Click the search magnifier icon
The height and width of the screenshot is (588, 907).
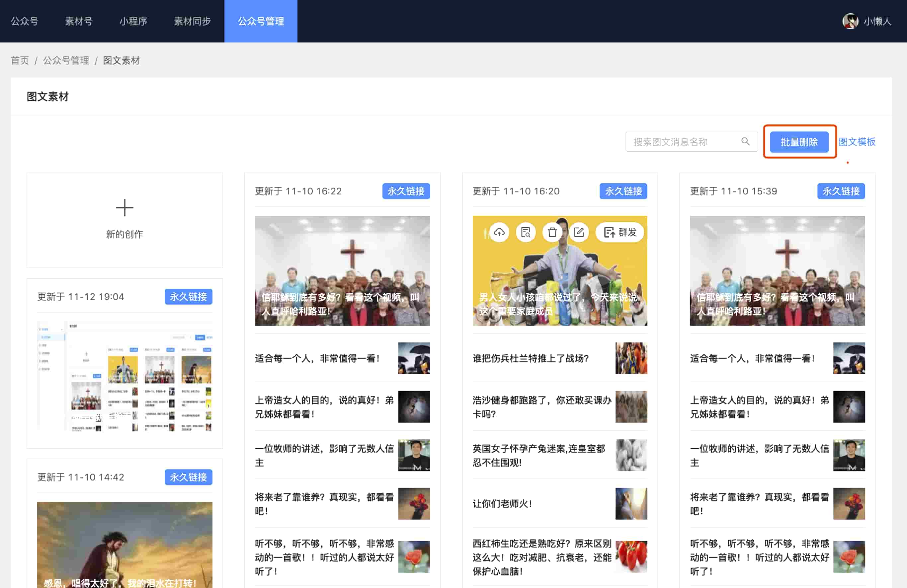pos(745,142)
